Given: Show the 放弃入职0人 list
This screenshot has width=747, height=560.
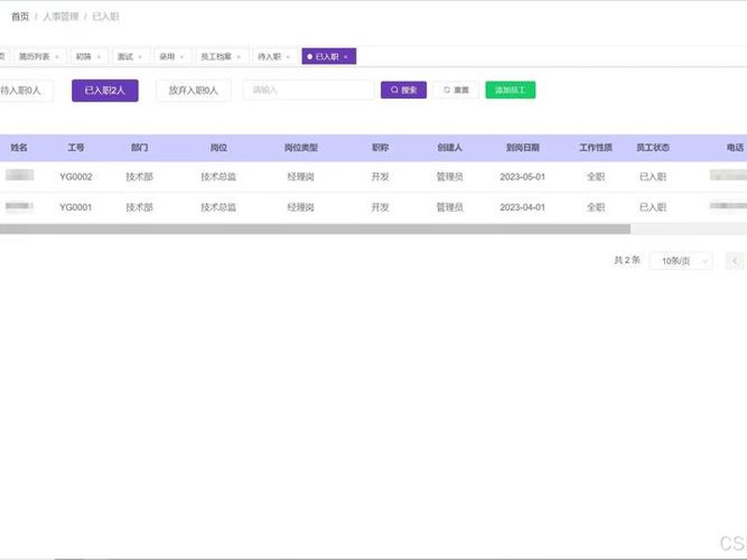Looking at the screenshot, I should pyautogui.click(x=193, y=91).
